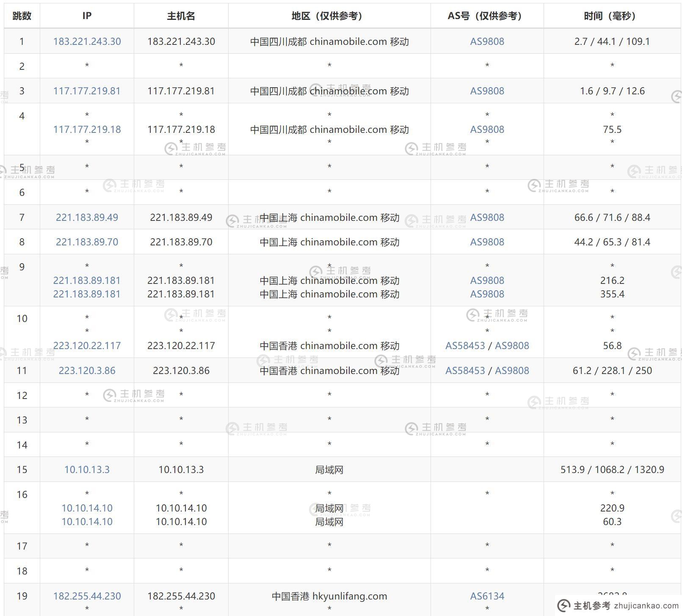Click region text 局域网 in hop 15

(329, 470)
